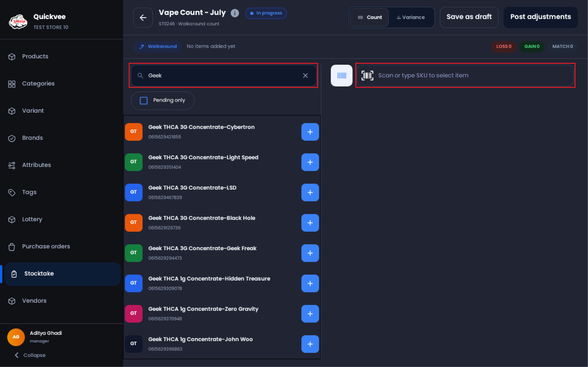Click Aditya Ghadi user name
Viewport: 588px width, 367px height.
[x=46, y=333]
